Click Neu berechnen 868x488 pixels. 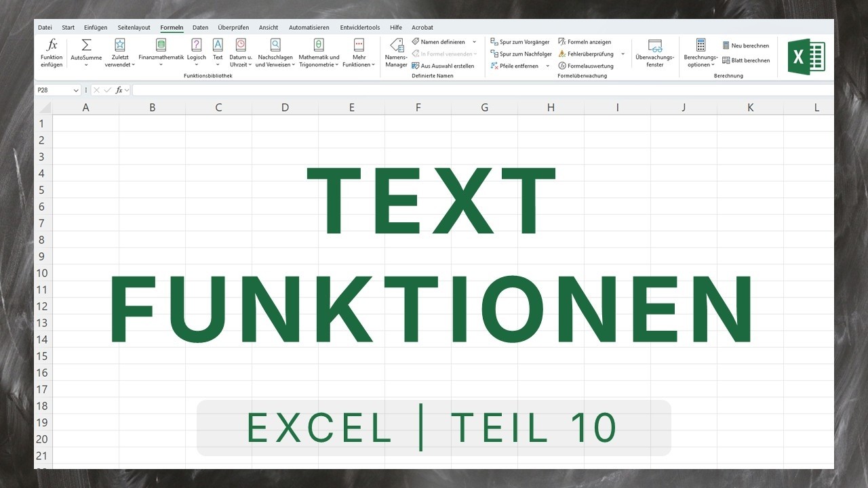pyautogui.click(x=746, y=45)
